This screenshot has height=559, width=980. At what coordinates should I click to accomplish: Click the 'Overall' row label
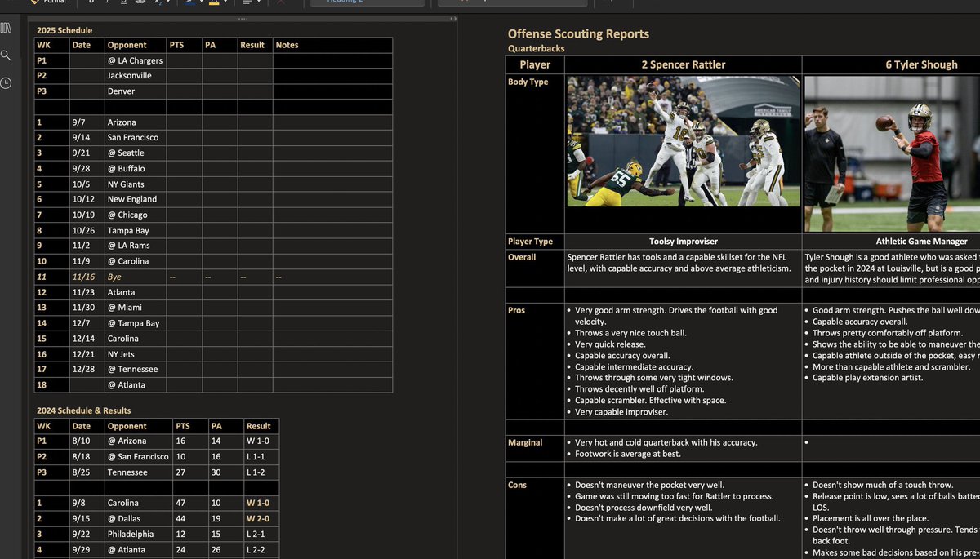pos(522,257)
